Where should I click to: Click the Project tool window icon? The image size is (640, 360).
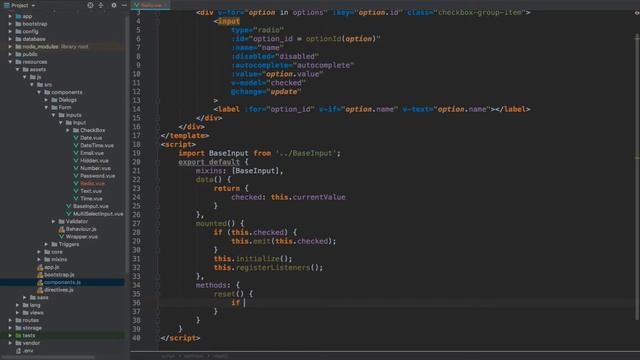pos(7,5)
